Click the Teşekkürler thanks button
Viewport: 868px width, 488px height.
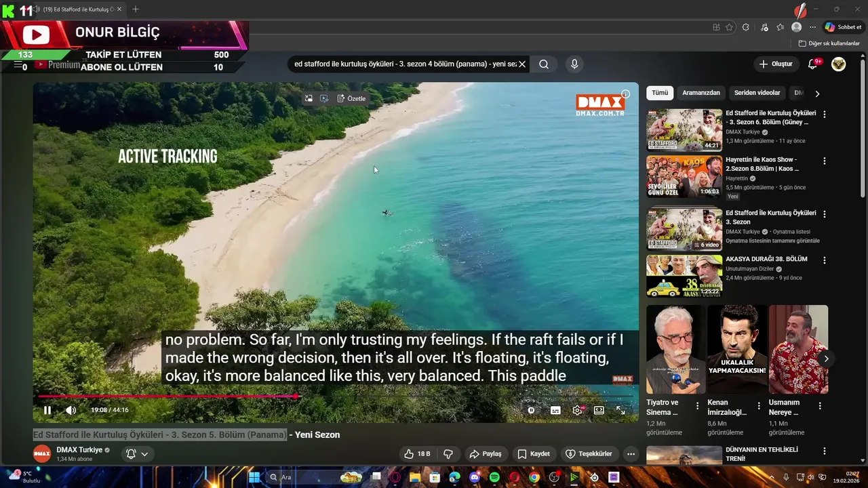pos(589,454)
